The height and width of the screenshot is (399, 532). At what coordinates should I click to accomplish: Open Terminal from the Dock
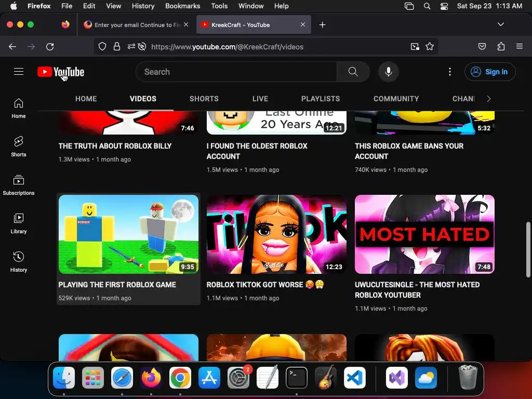[297, 378]
